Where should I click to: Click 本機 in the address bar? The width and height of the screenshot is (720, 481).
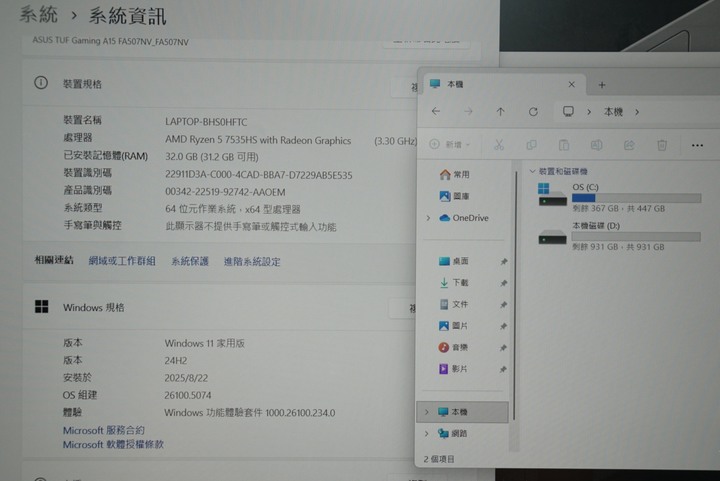coord(613,112)
